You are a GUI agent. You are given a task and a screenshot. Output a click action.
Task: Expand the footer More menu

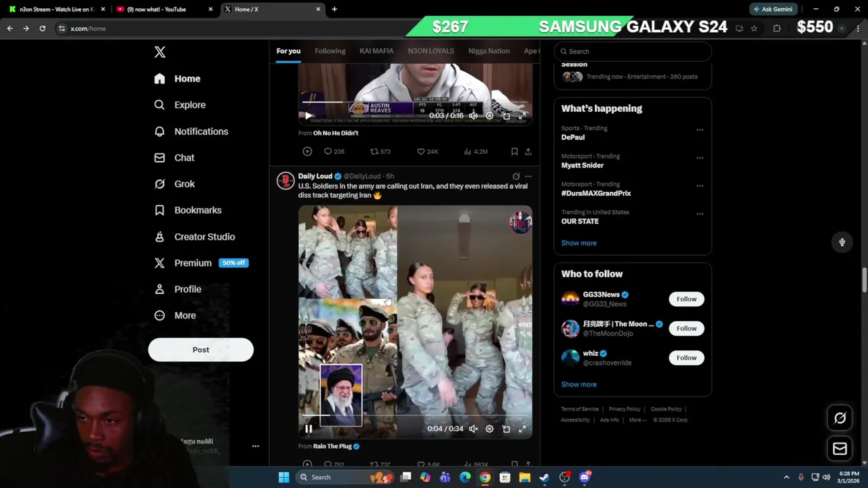click(638, 420)
